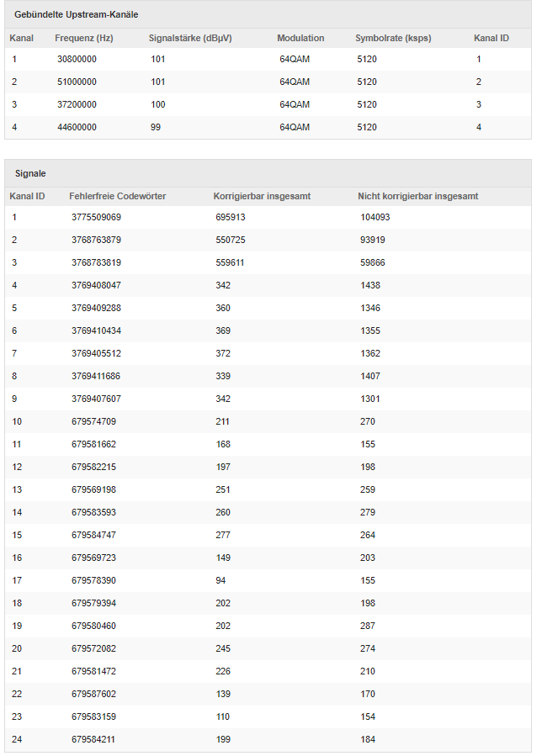Image resolution: width=542 pixels, height=756 pixels.
Task: Click the "Symbolrate (ksps)" column header
Action: (x=393, y=38)
